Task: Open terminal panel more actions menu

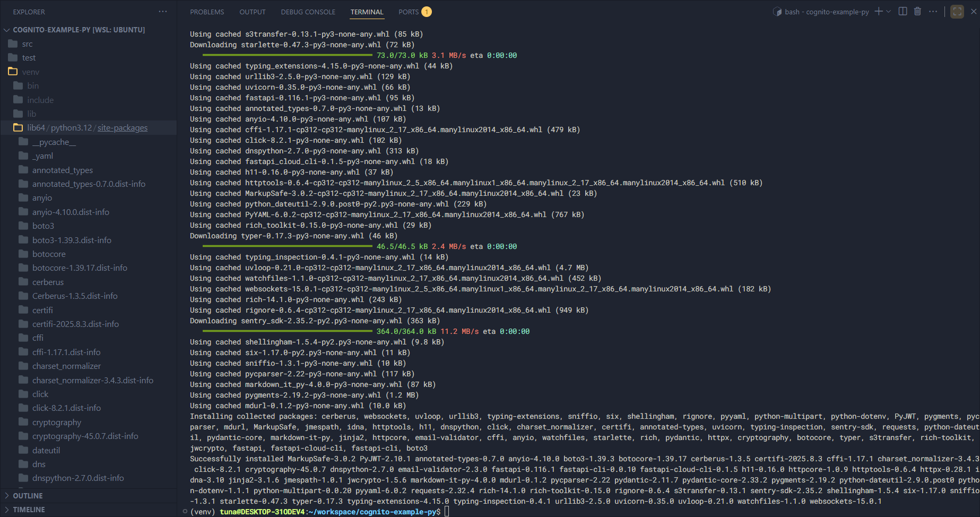Action: 933,11
